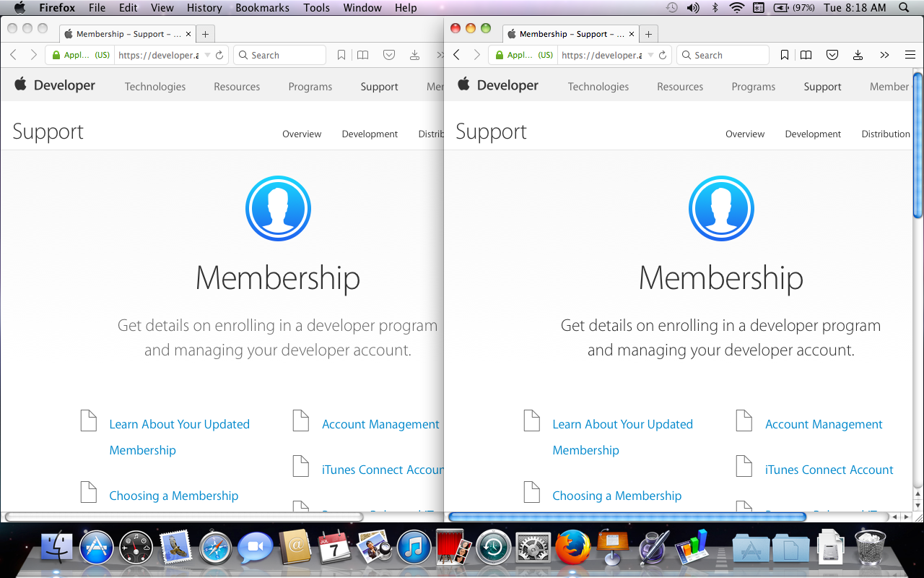Click Development subnav link in left window

click(370, 134)
